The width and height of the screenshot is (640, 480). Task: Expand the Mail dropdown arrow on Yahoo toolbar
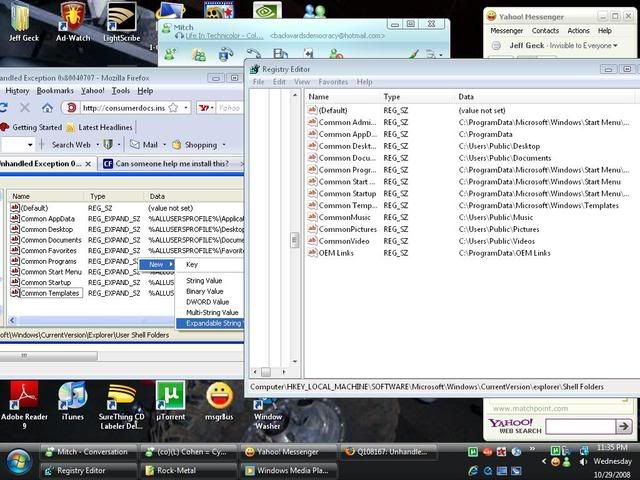[164, 144]
